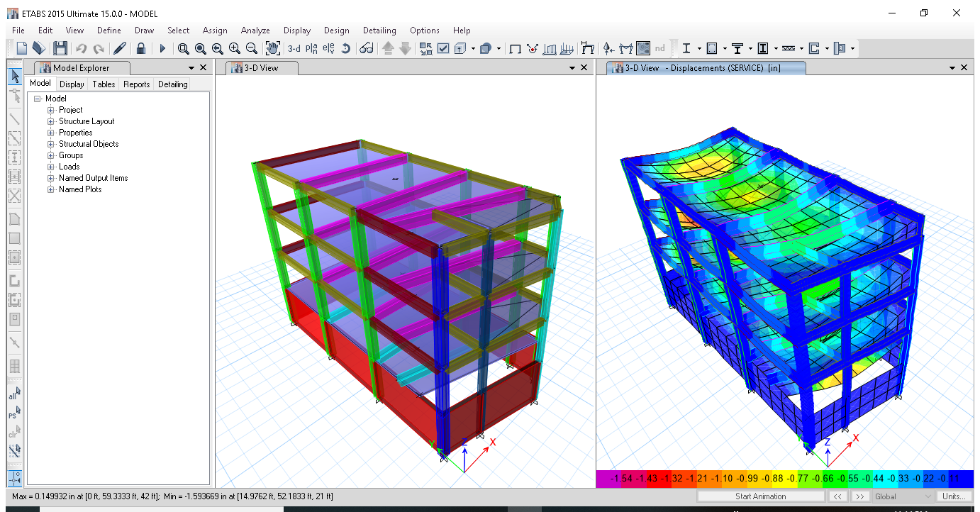This screenshot has height=512, width=980.
Task: Set Plan view with Pla toolbar button
Action: tap(311, 48)
